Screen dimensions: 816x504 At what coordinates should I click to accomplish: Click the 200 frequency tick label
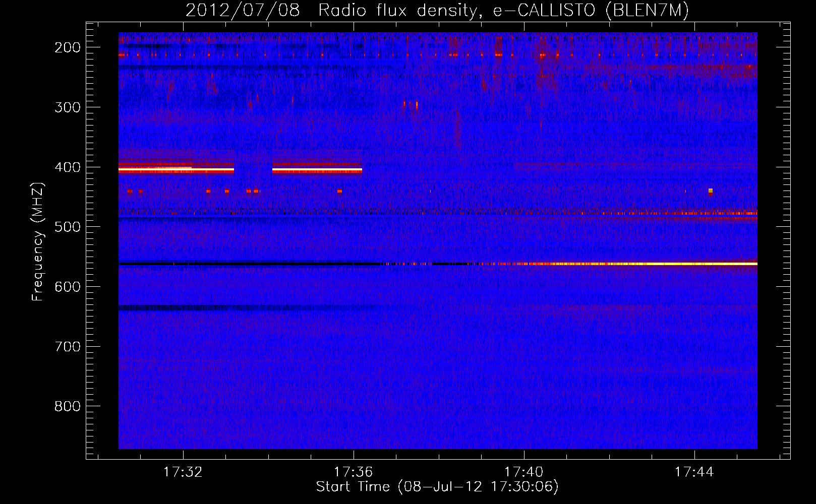pos(68,47)
